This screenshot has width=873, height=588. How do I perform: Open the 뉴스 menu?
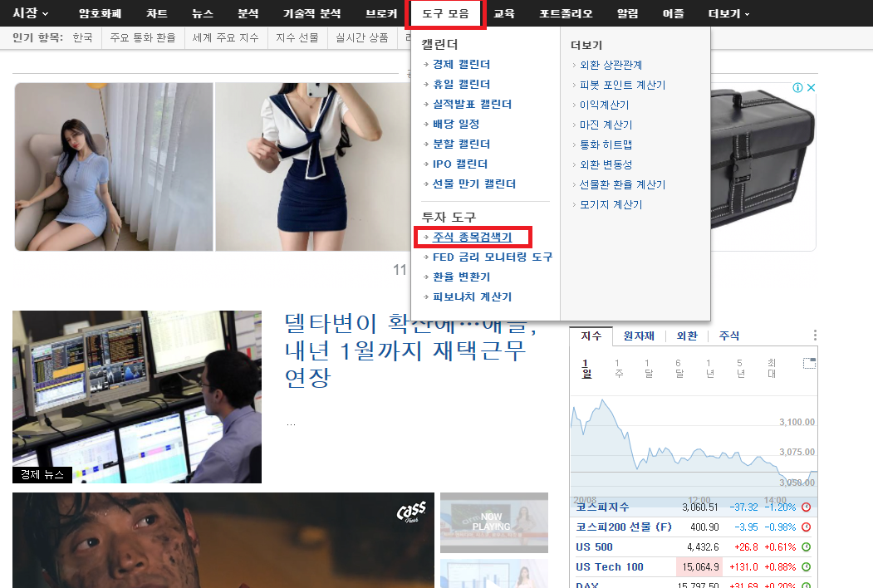point(203,13)
